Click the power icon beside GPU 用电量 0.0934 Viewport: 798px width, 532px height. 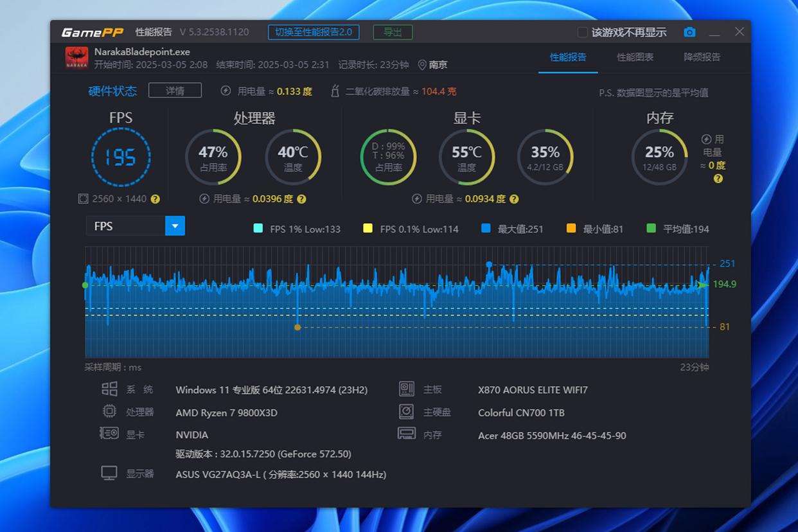(x=417, y=199)
